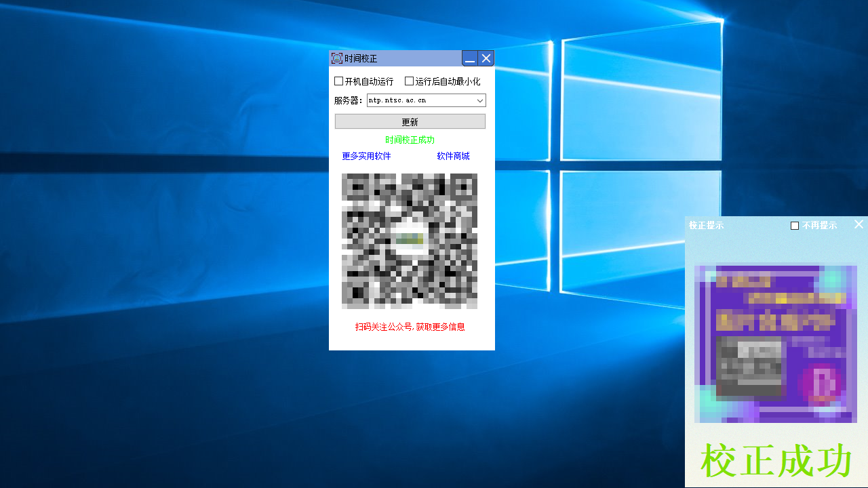This screenshot has width=868, height=488.
Task: Close the 校正提示 popup
Action: (859, 224)
